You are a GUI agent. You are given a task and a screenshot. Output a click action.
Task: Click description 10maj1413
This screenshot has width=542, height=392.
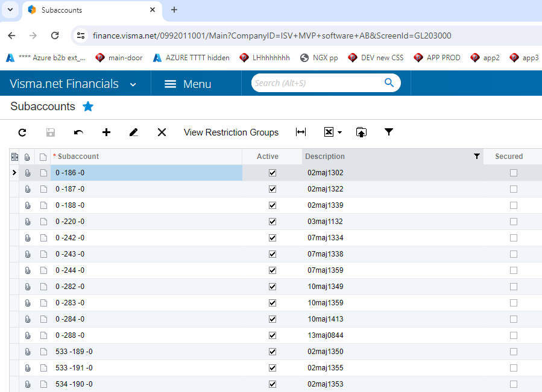tap(326, 319)
